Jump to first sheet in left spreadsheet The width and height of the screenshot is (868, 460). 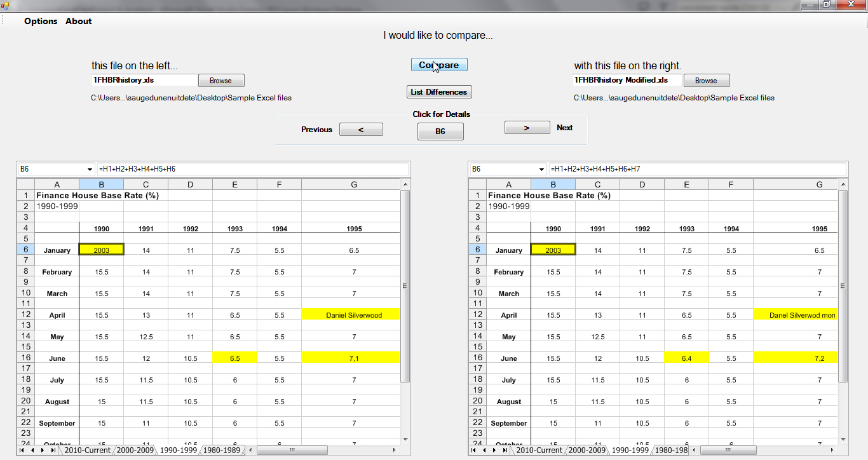tap(22, 450)
